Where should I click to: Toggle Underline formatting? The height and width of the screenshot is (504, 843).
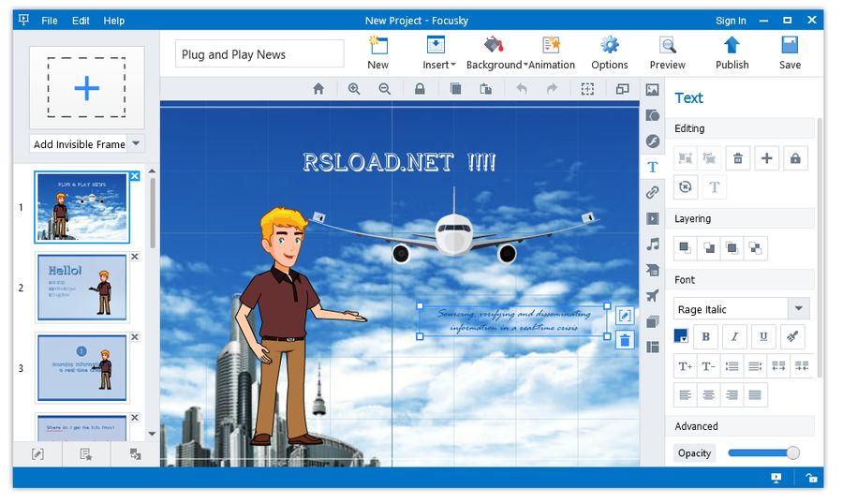point(763,336)
